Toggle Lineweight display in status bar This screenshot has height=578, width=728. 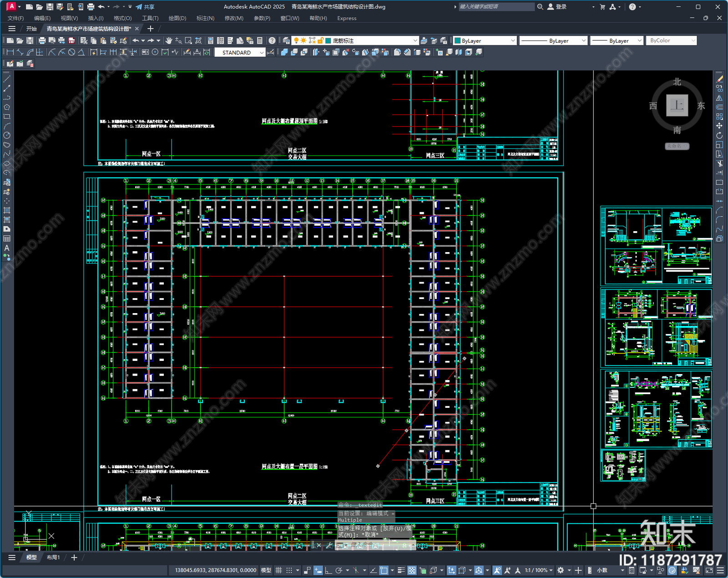pos(401,570)
